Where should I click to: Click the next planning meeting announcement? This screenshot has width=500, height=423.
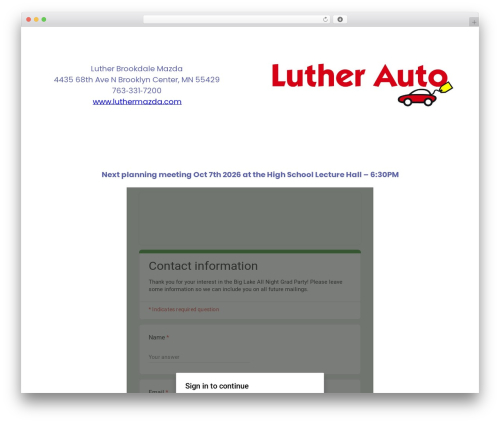250,175
